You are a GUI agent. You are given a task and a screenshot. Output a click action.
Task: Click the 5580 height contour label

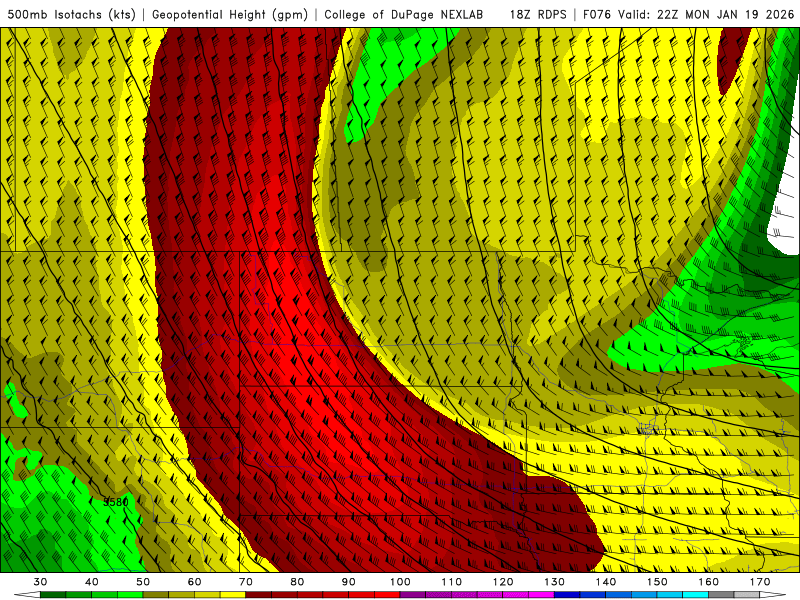[116, 502]
